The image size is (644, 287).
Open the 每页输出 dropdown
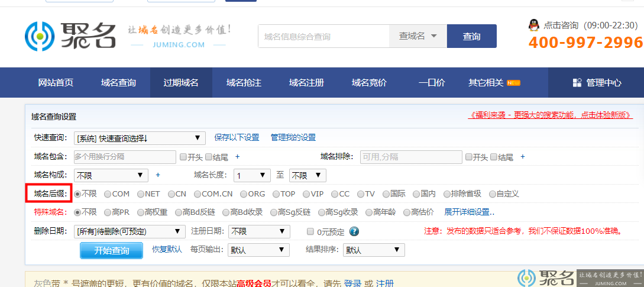point(259,250)
